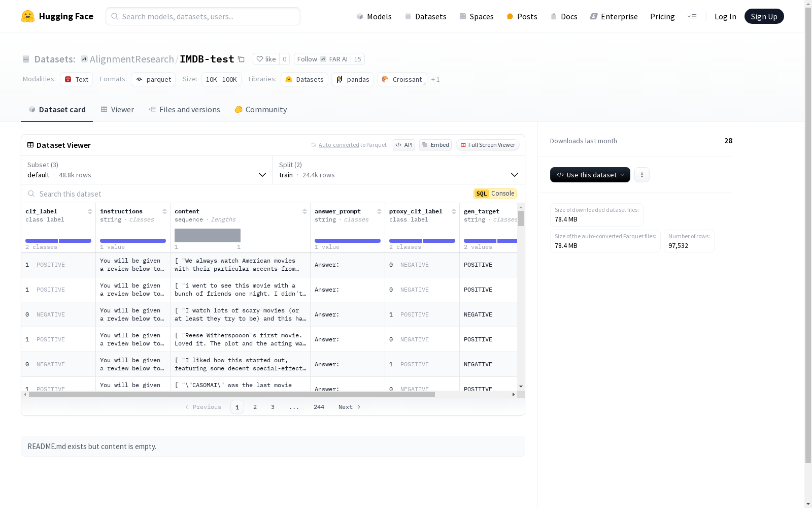Click the Sign Up button

tap(764, 16)
